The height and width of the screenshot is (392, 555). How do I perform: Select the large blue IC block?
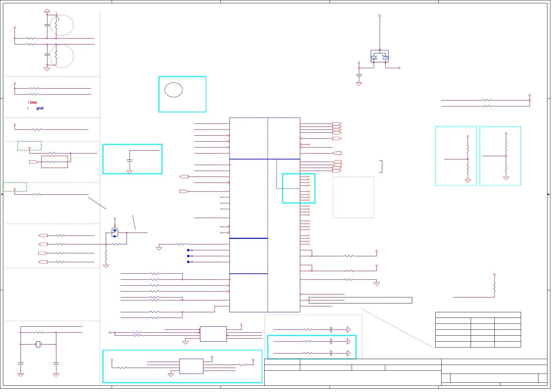click(x=265, y=215)
